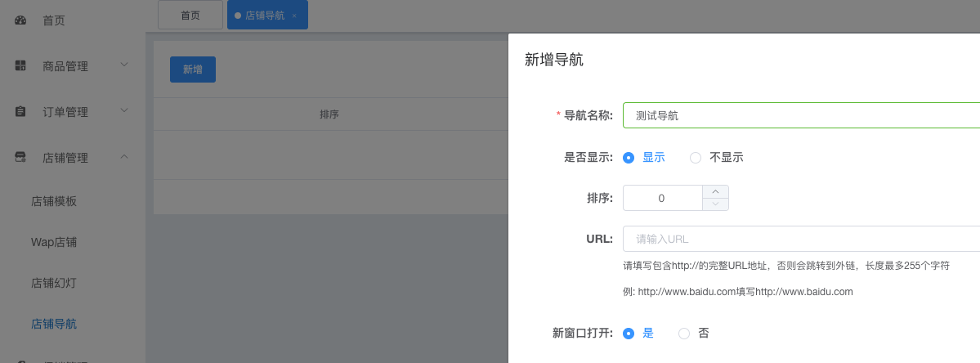Click the URL input field

point(801,239)
